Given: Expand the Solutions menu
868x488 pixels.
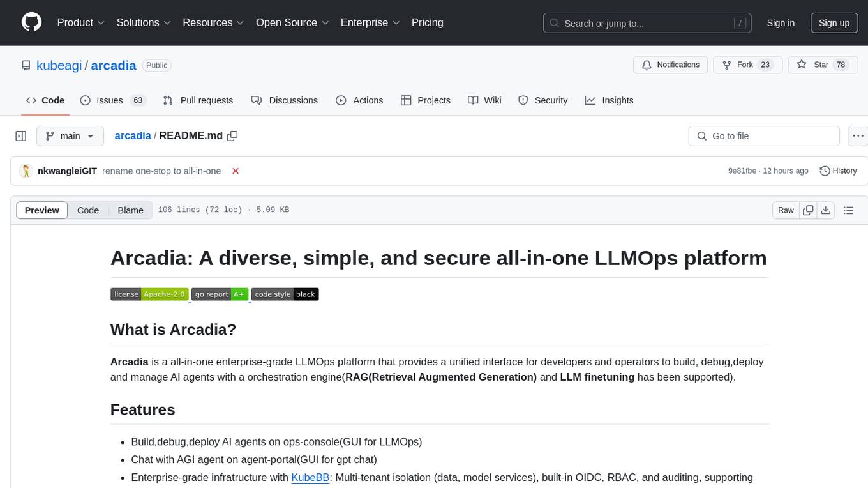Looking at the screenshot, I should pos(144,22).
